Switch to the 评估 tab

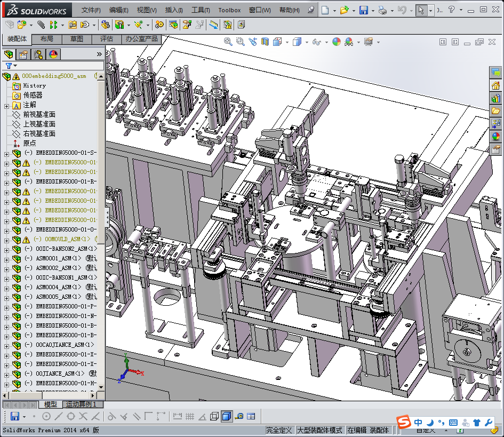click(107, 39)
